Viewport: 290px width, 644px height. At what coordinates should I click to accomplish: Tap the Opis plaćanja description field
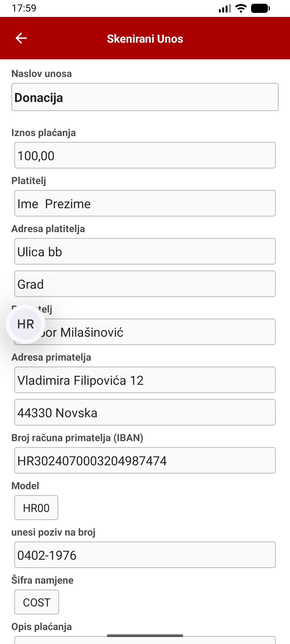tap(145, 641)
